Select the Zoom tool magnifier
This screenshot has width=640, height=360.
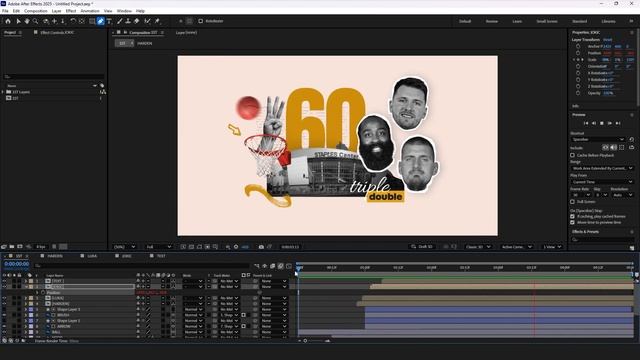tap(36, 21)
